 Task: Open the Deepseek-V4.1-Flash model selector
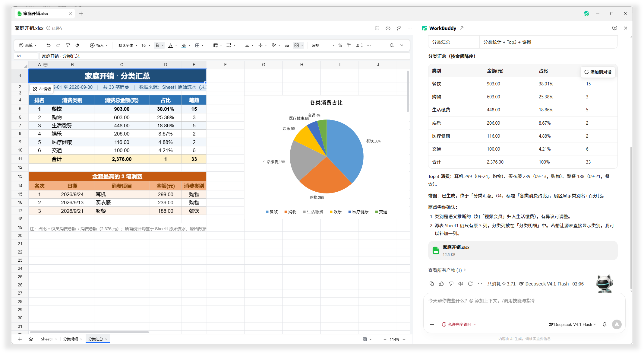[572, 324]
